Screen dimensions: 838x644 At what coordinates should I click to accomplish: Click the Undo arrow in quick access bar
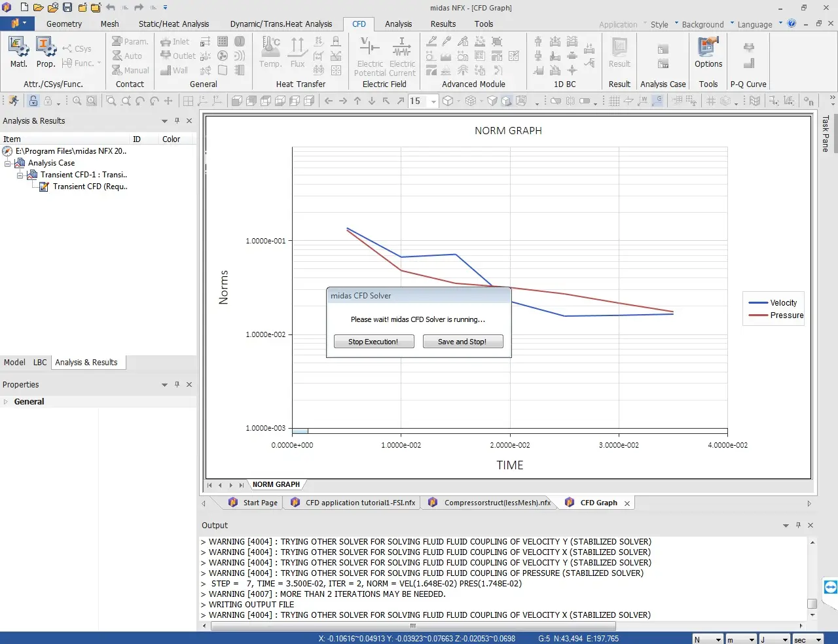(110, 8)
